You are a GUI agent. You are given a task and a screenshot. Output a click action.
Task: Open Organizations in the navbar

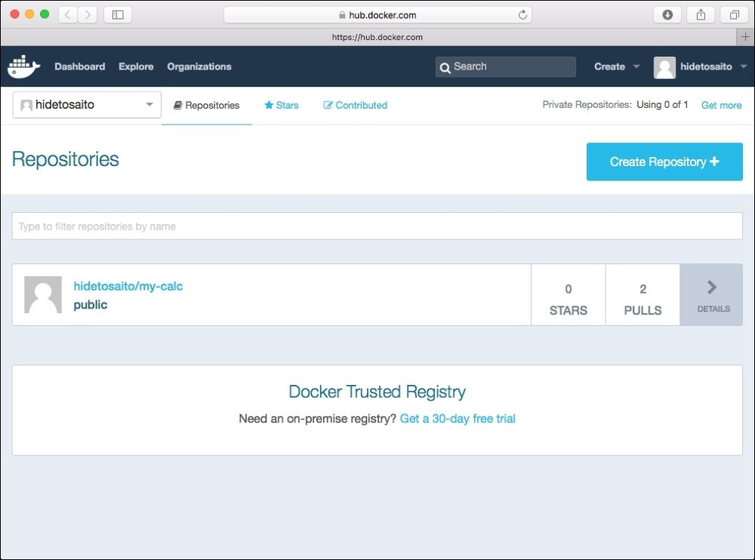pos(199,66)
